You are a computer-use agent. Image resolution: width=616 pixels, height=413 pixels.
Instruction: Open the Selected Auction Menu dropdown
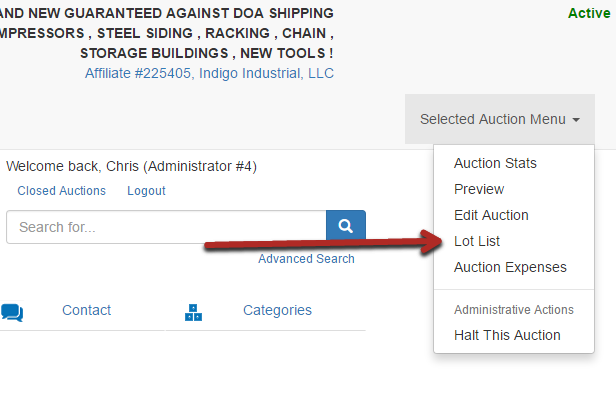500,119
